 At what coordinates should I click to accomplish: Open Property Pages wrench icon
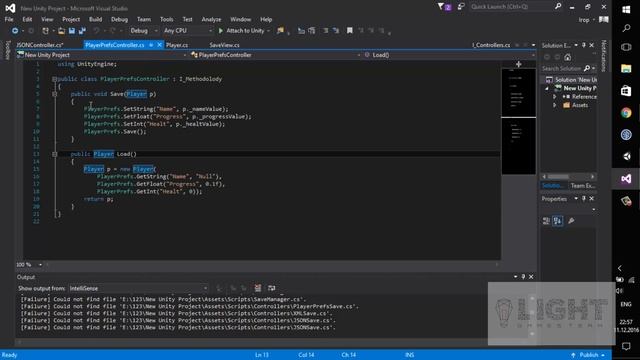(x=571, y=221)
